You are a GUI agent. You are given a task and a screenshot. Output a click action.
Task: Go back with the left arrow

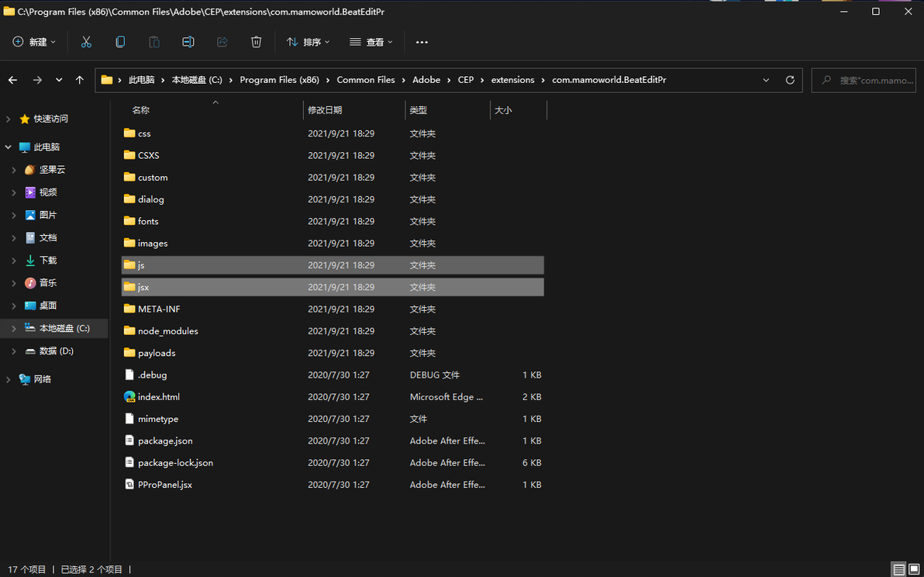[13, 80]
